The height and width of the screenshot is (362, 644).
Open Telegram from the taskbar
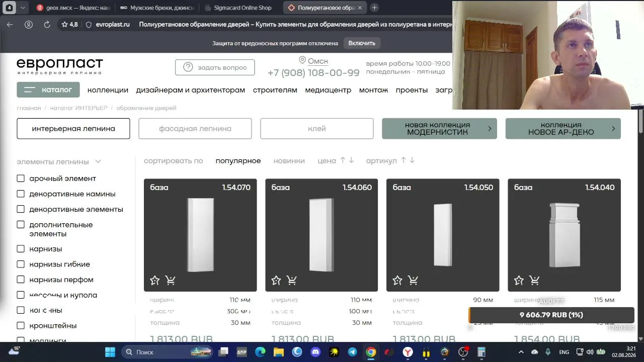click(352, 352)
